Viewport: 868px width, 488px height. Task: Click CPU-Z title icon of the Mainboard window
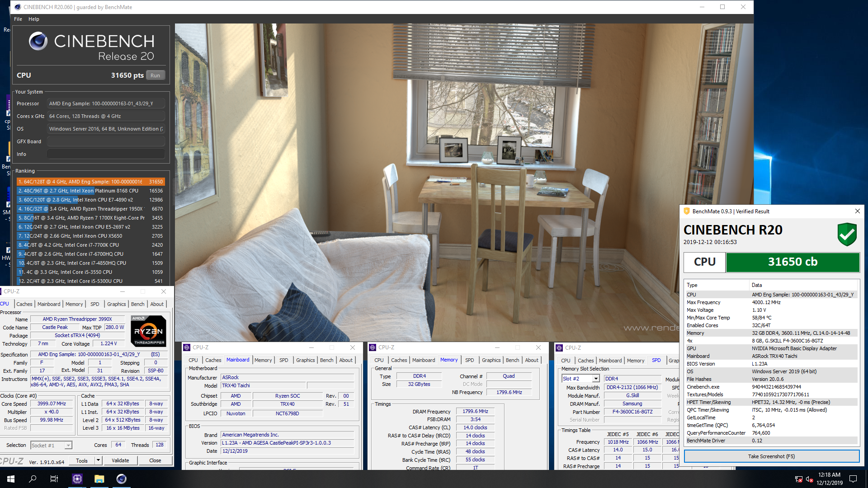pyautogui.click(x=187, y=347)
